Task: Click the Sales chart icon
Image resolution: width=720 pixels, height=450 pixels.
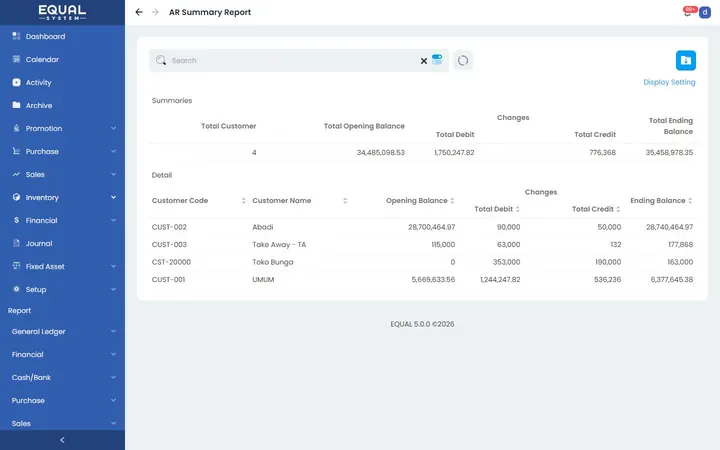Action: click(x=17, y=174)
